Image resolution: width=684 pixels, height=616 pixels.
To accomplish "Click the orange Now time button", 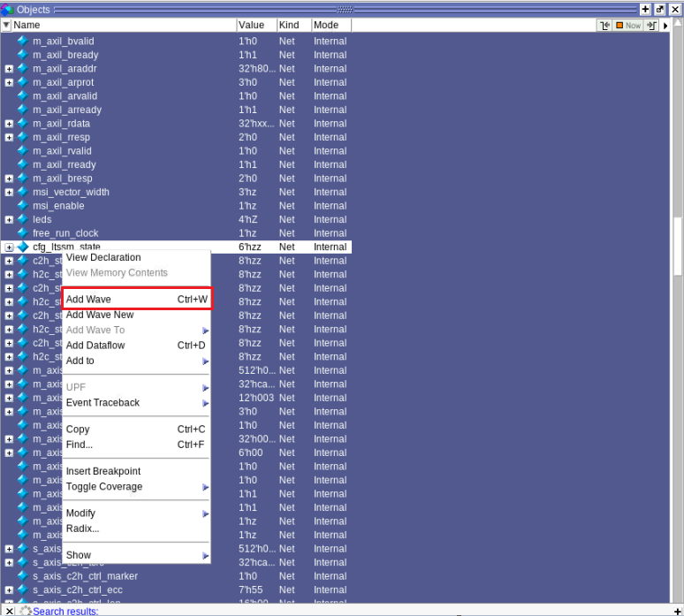I will tap(628, 26).
